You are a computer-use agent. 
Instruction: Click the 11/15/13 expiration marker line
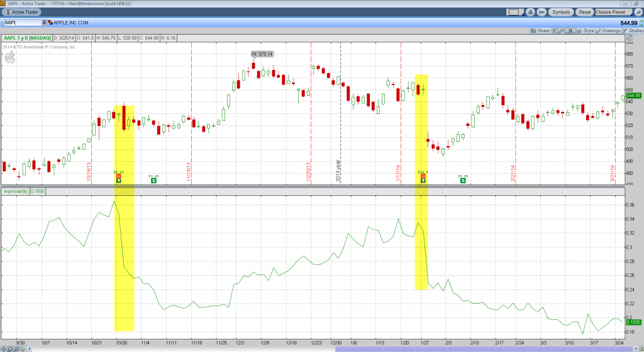(191, 113)
